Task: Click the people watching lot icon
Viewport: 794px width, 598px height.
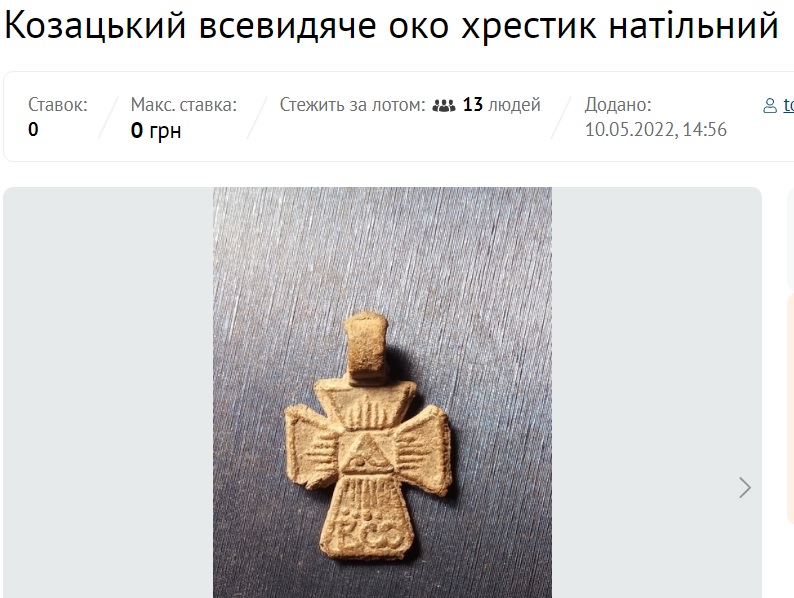Action: 444,106
